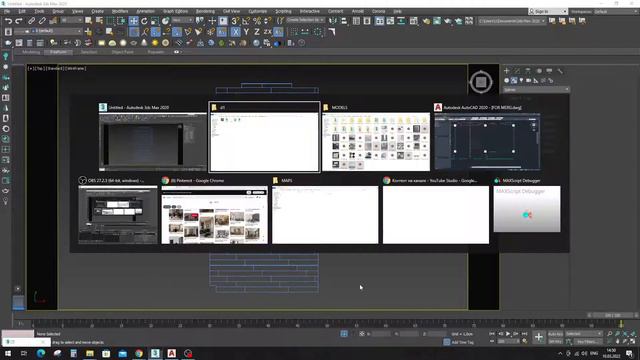
Task: Go to the end of animation
Action: [x=524, y=334]
